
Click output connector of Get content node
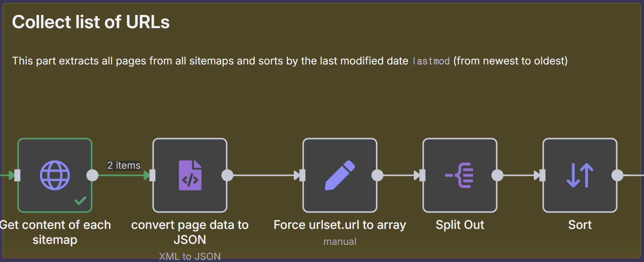point(92,175)
